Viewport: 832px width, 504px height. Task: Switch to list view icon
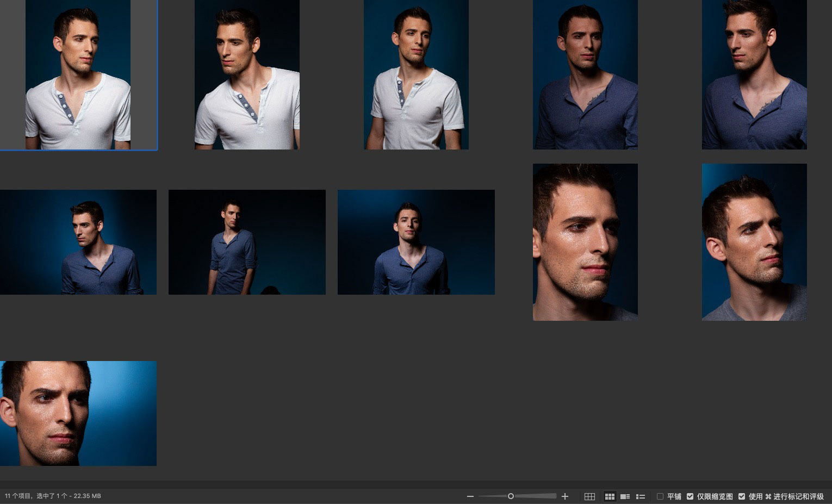pos(641,496)
